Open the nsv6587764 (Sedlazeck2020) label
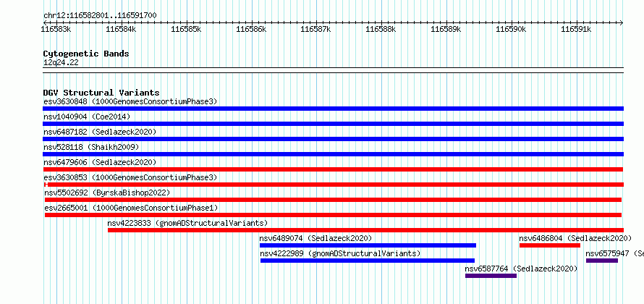 tap(521, 269)
